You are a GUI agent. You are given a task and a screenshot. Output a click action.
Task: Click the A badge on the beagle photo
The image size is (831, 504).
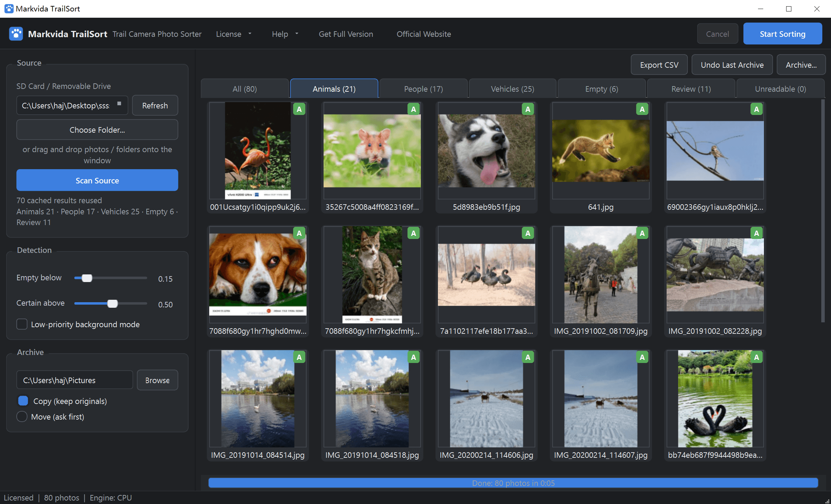[299, 233]
